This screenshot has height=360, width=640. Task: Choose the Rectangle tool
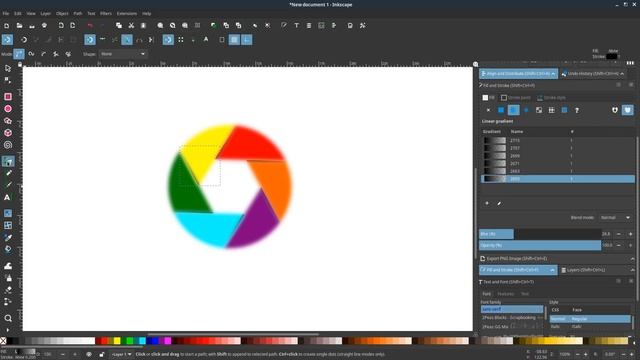(x=8, y=97)
